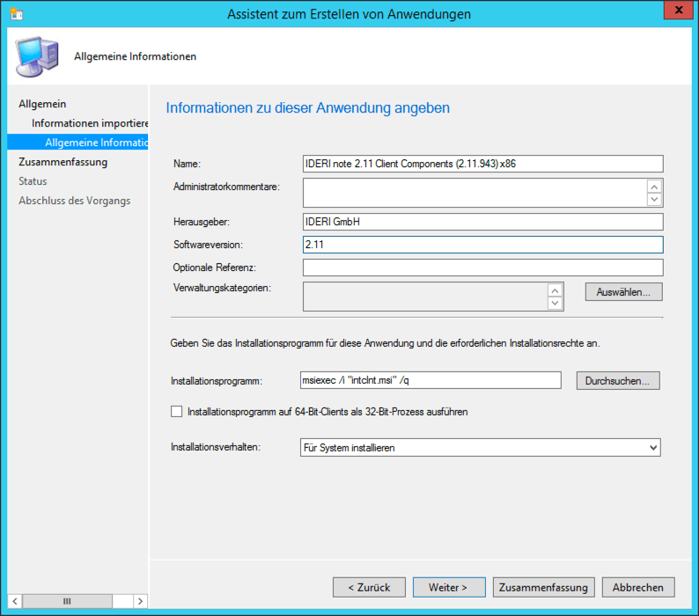Click the Installationsverhalten label
Image resolution: width=699 pixels, height=616 pixels.
pos(216,447)
